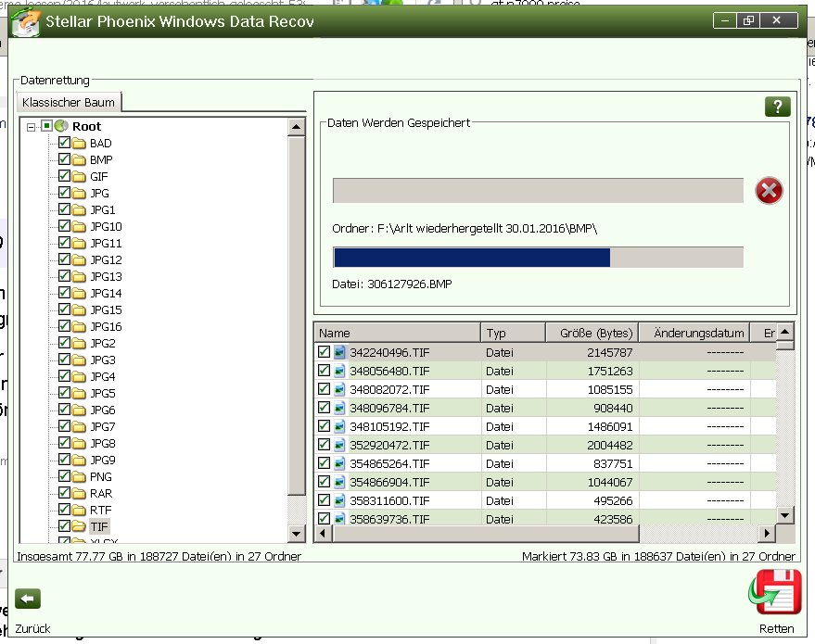Click file list scrollbar down arrow

[785, 515]
